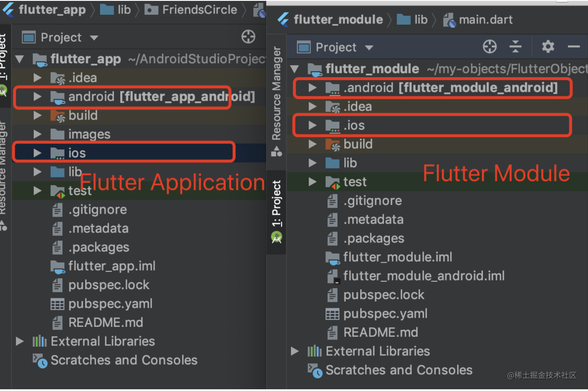Expand test folder arrow in flutter_module
The height and width of the screenshot is (391, 588).
tap(313, 182)
